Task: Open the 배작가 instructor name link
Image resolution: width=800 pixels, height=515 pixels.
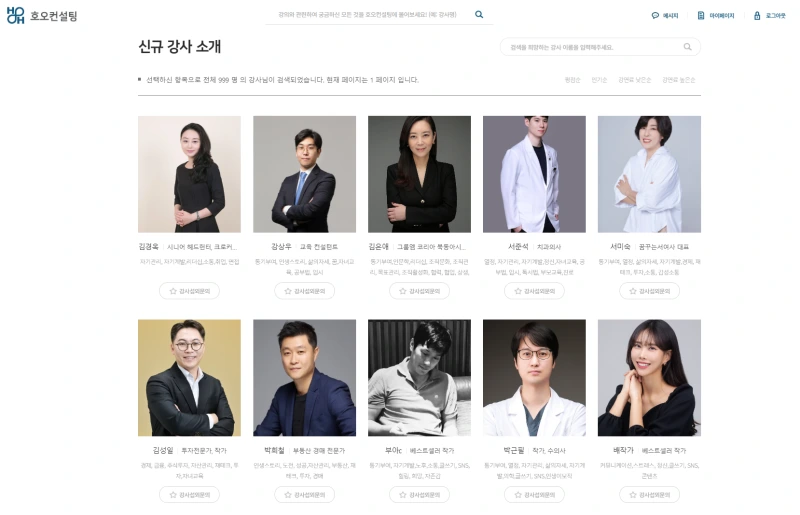Action: [623, 450]
